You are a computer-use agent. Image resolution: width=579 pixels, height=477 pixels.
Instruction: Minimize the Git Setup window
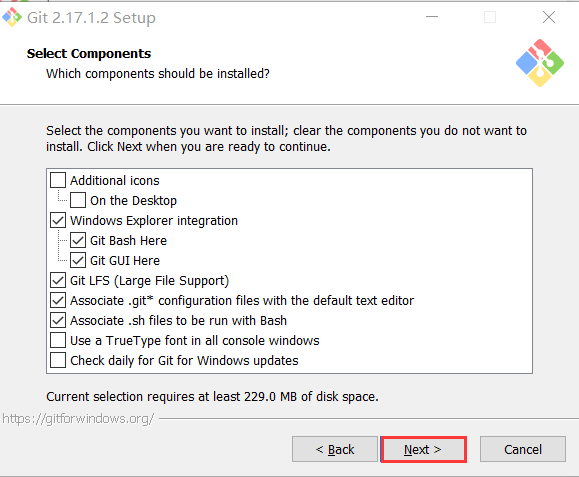(432, 17)
